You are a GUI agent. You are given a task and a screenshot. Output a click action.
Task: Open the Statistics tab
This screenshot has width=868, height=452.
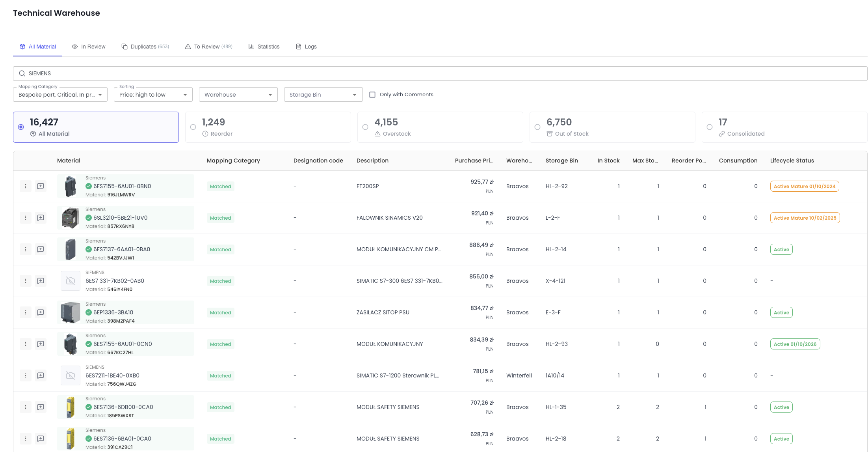click(264, 47)
